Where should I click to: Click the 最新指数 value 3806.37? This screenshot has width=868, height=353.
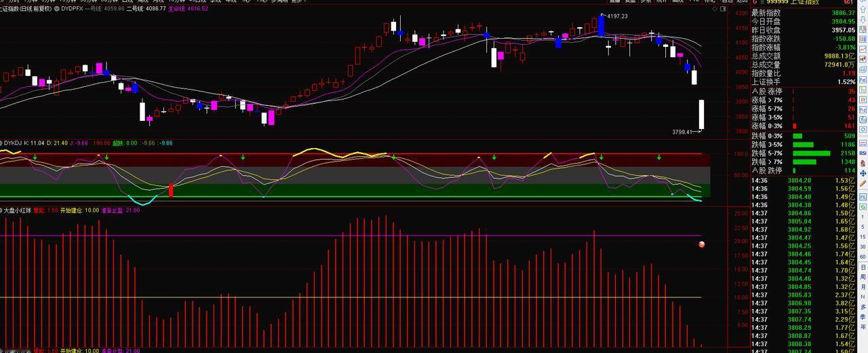click(843, 13)
